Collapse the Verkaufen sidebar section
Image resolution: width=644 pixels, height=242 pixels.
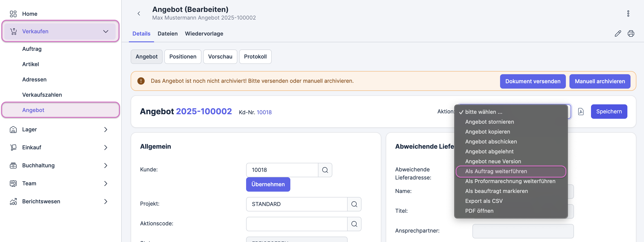coord(106,31)
